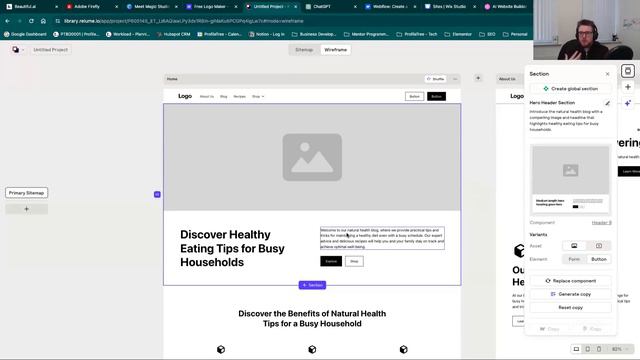
Task: Open the Elementor bookmarks folder
Action: click(x=458, y=34)
